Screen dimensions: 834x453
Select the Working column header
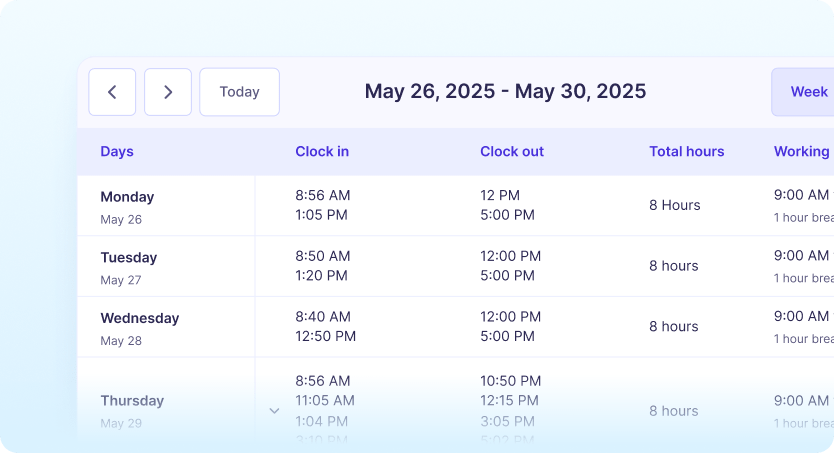click(x=801, y=152)
